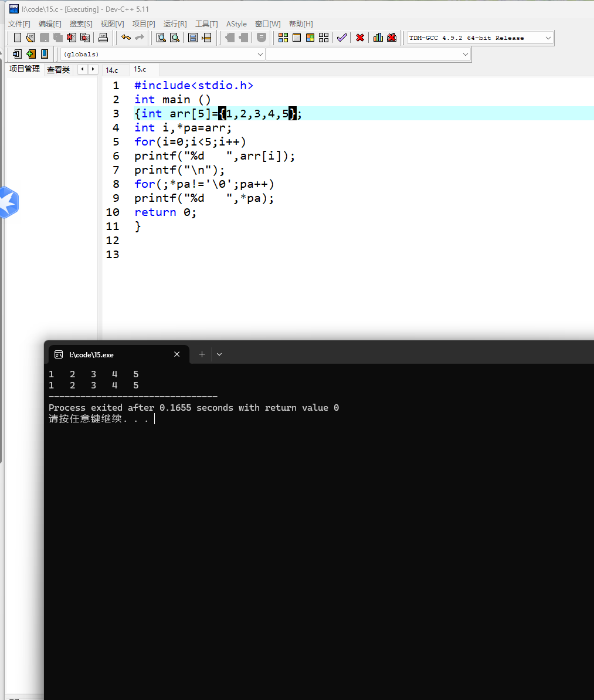This screenshot has height=700, width=594.
Task: Open Replace via second magnifier icon
Action: coord(175,38)
